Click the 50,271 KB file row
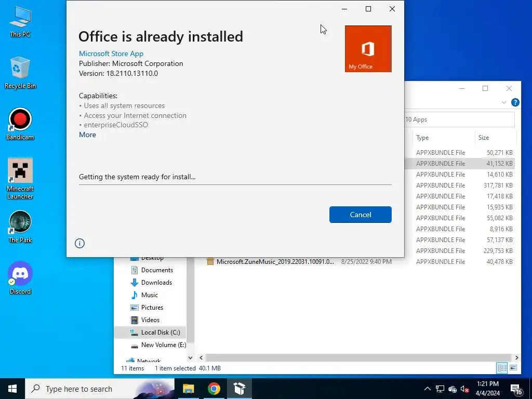The image size is (532, 399). [x=459, y=153]
